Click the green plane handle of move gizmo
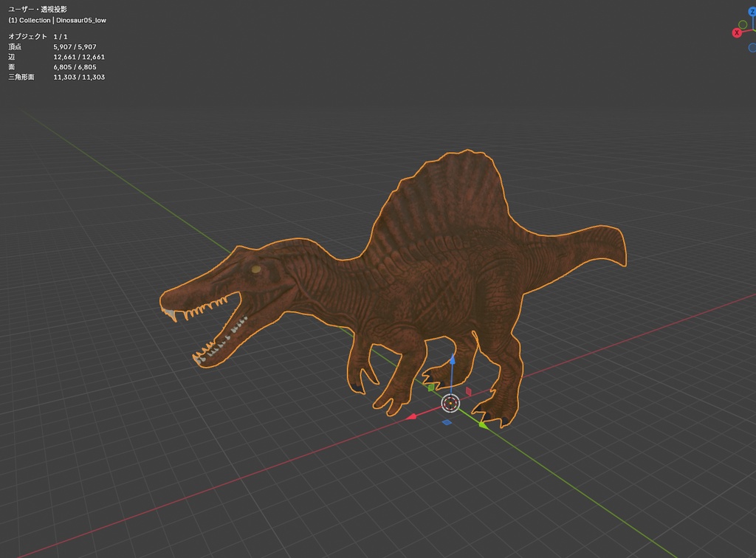This screenshot has height=558, width=756. click(431, 387)
